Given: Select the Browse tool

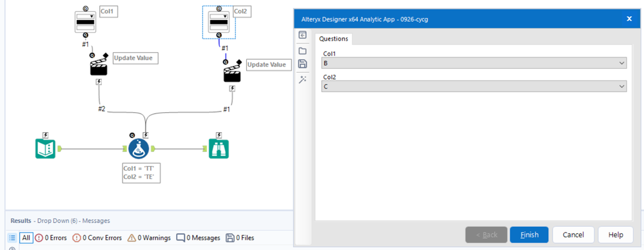Looking at the screenshot, I should tap(219, 149).
